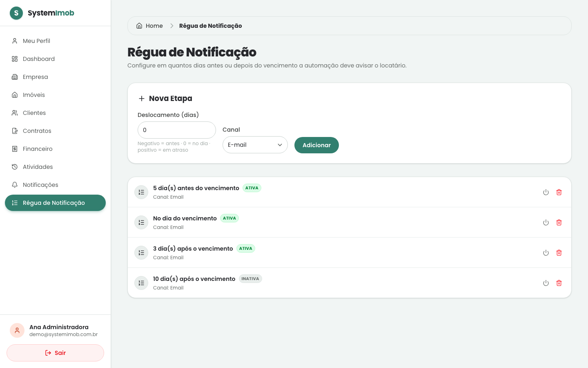Click the "demo@systemimob.com.br" email text

pos(63,334)
